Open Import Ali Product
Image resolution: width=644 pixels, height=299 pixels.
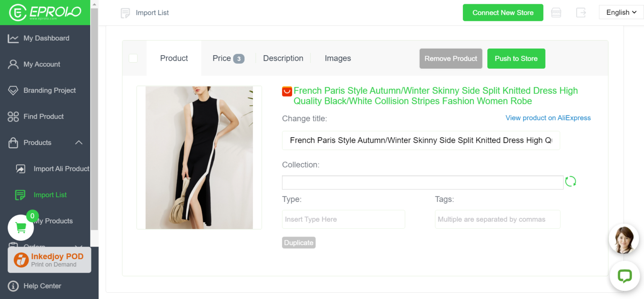tap(61, 168)
